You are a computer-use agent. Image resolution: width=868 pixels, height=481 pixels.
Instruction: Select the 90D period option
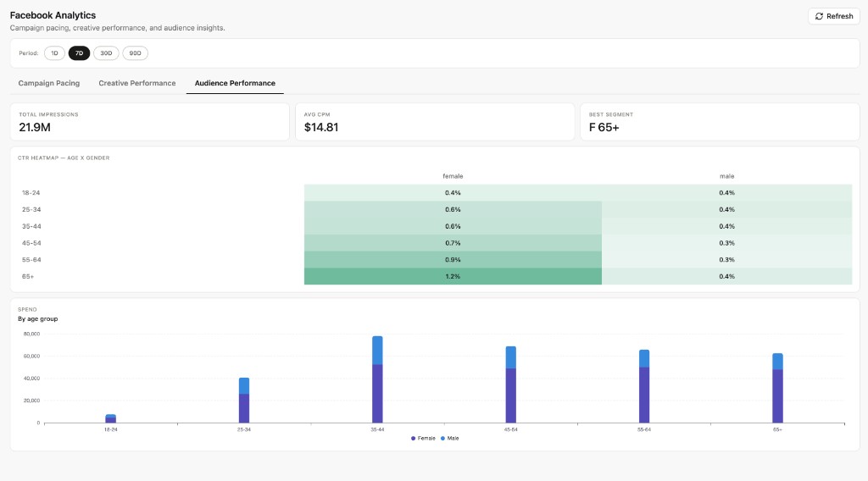135,53
